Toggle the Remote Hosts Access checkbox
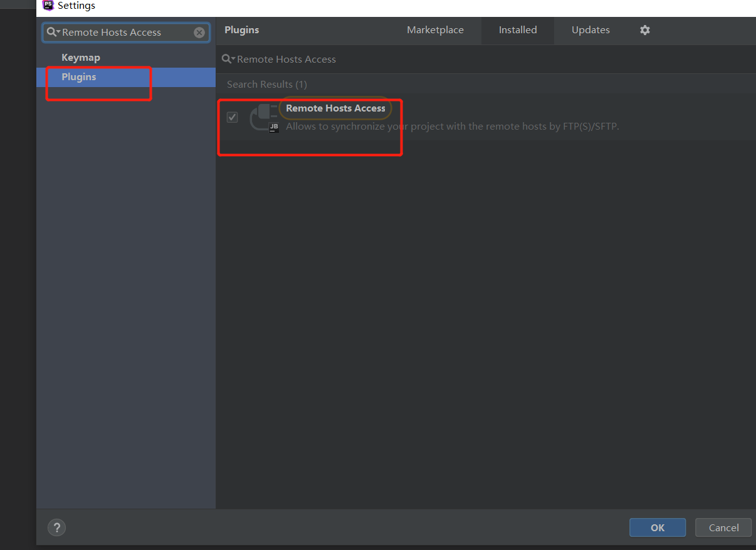 [233, 117]
